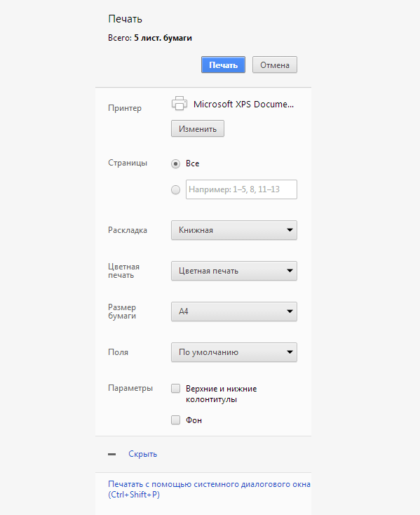The width and height of the screenshot is (420, 515).
Task: Click the Скрыть link to collapse settings
Action: 143,454
